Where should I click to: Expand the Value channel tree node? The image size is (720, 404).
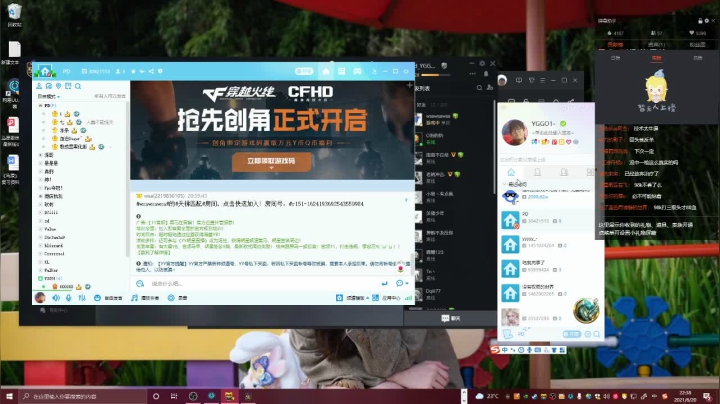pyautogui.click(x=40, y=229)
